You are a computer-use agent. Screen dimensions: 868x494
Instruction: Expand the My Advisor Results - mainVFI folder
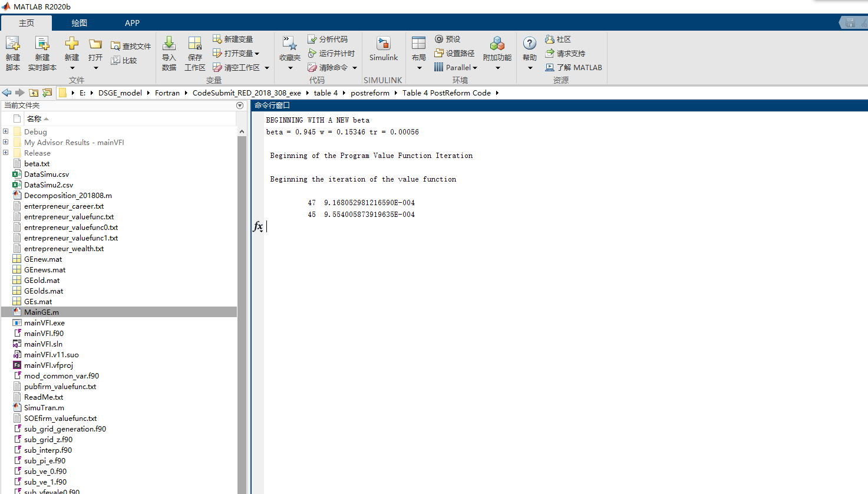[x=5, y=142]
